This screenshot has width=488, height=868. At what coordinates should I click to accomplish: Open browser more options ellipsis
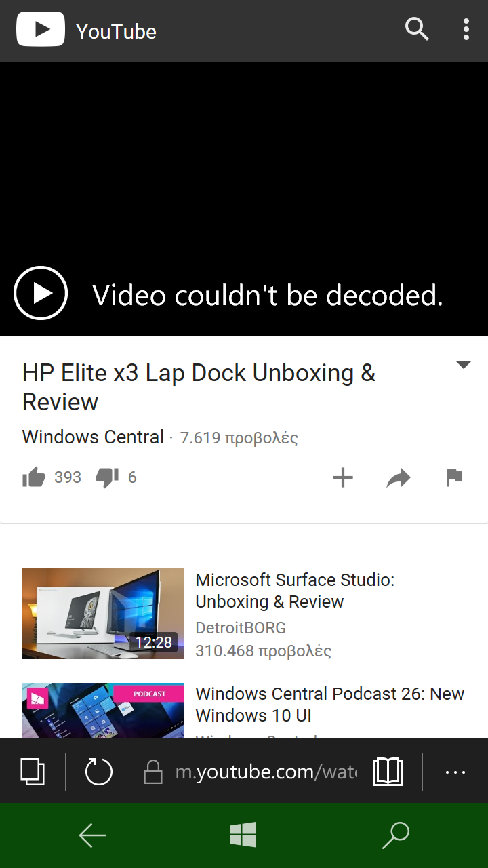(455, 772)
